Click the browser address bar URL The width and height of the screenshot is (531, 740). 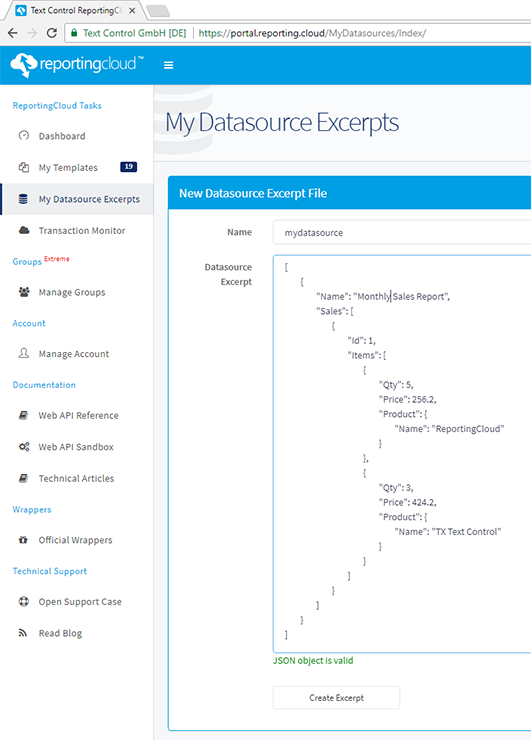tap(312, 33)
